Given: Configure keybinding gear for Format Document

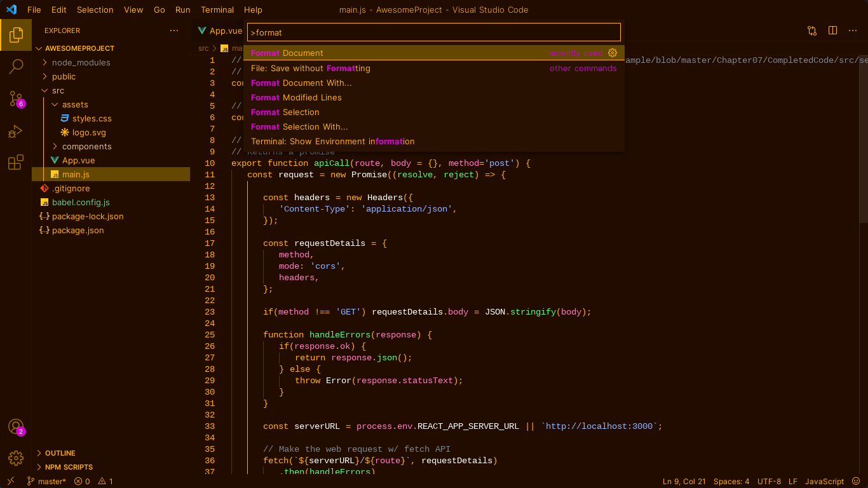Looking at the screenshot, I should coord(613,53).
